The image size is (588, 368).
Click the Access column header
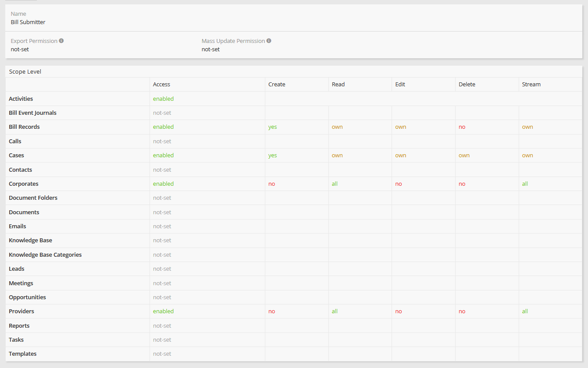pyautogui.click(x=161, y=85)
